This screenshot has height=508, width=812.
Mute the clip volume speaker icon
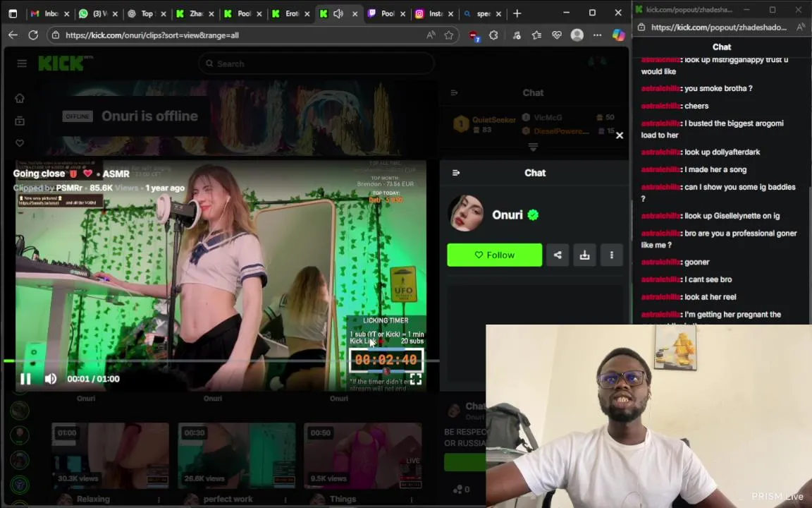(x=51, y=379)
